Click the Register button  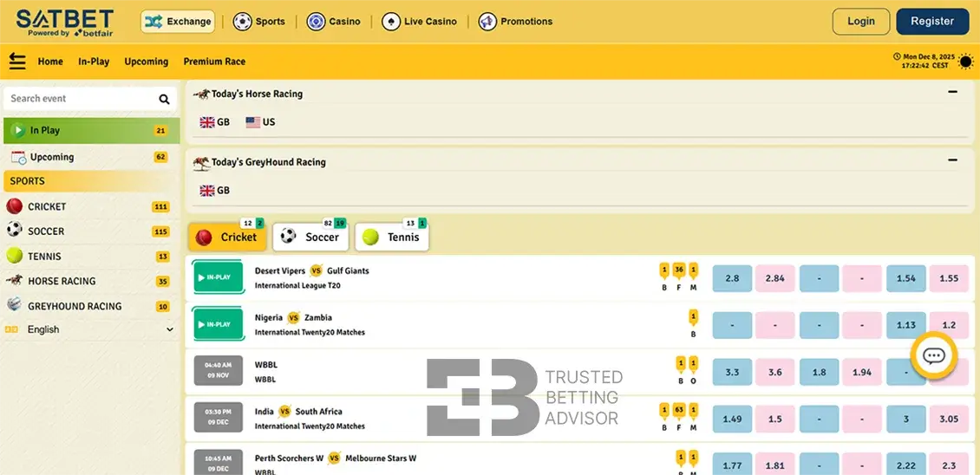[x=932, y=22]
